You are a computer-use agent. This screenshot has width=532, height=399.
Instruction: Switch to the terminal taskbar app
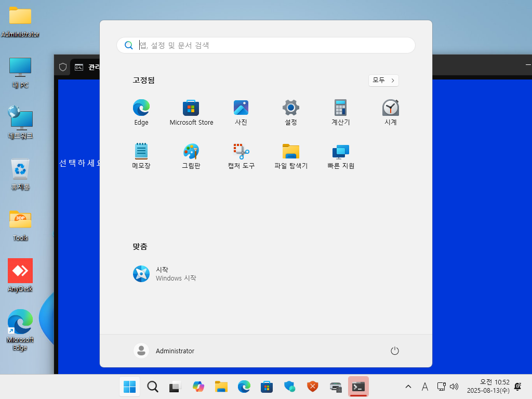(x=358, y=387)
